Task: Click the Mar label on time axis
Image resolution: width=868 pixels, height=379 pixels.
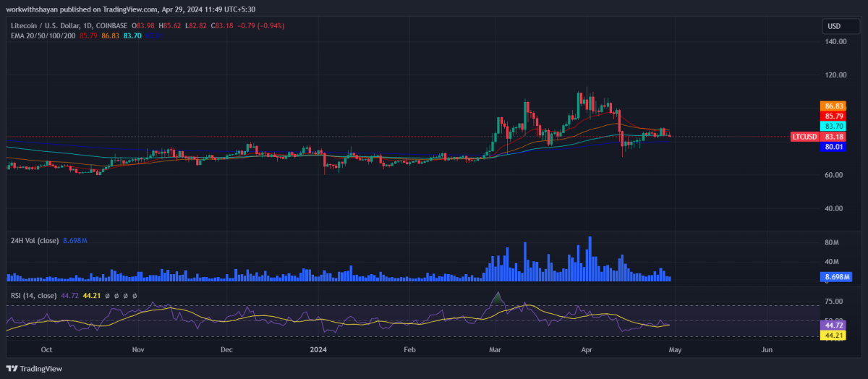Action: coord(495,349)
